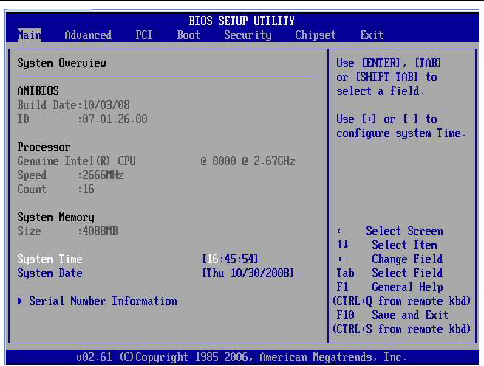Switch to the Main tab
Image resolution: width=484 pixels, height=366 pixels.
(29, 35)
